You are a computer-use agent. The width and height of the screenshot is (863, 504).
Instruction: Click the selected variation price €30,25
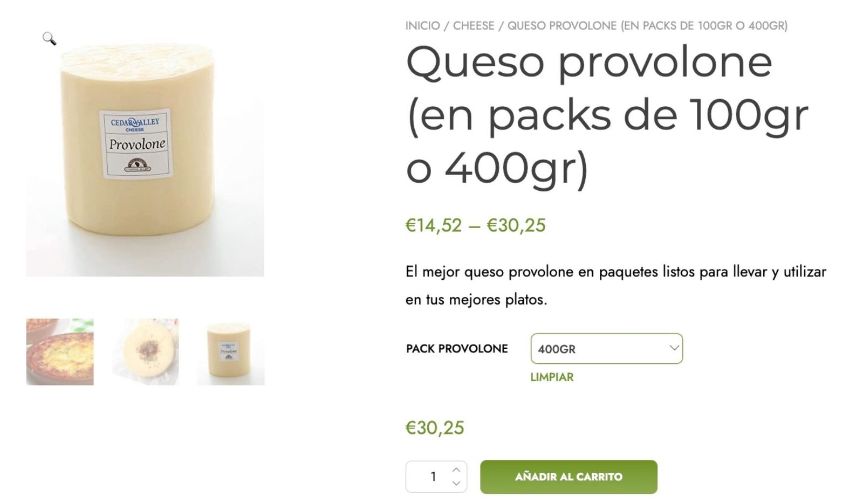pyautogui.click(x=435, y=428)
